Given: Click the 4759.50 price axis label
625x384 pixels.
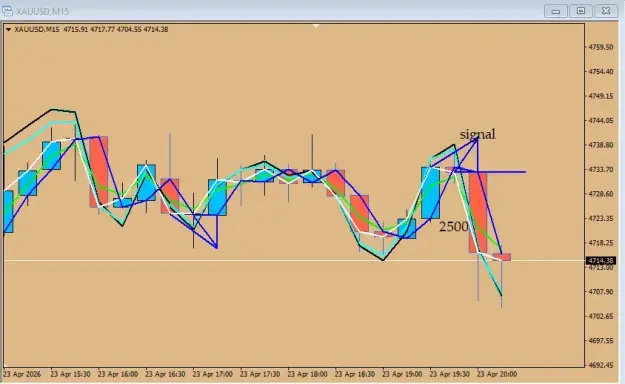Looking at the screenshot, I should pyautogui.click(x=601, y=47).
